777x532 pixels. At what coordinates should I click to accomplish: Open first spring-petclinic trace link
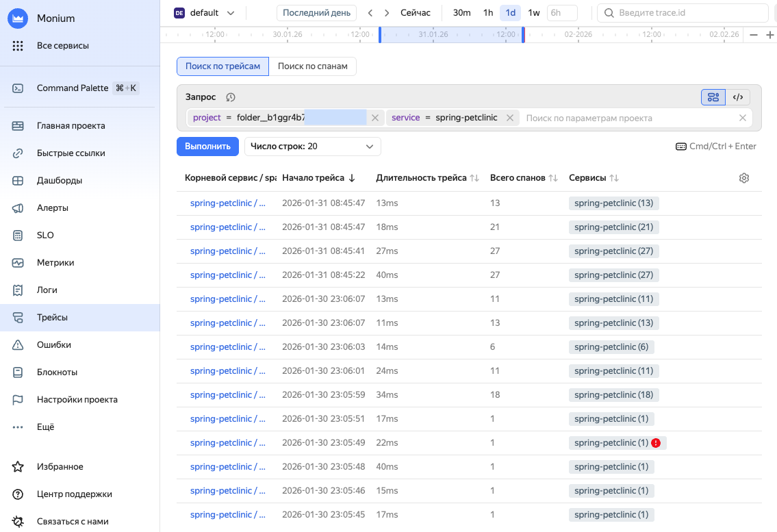pyautogui.click(x=227, y=203)
